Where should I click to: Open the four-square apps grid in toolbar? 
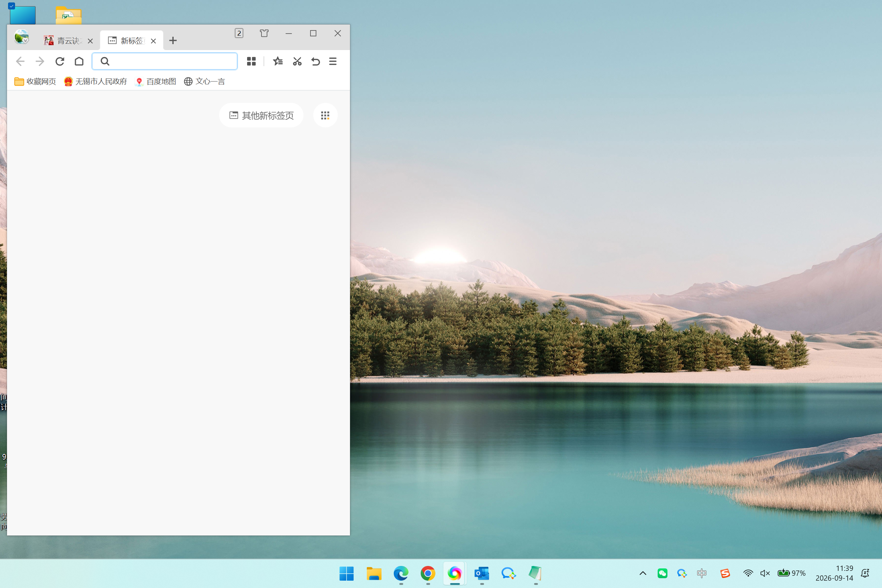point(251,61)
